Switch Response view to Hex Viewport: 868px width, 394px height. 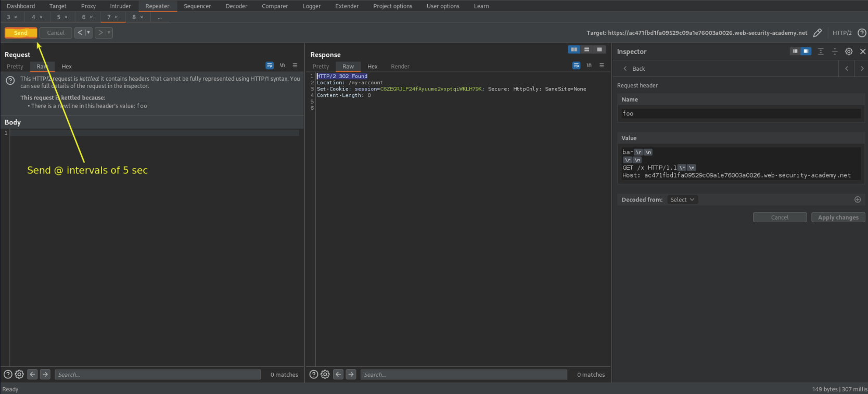pyautogui.click(x=373, y=67)
